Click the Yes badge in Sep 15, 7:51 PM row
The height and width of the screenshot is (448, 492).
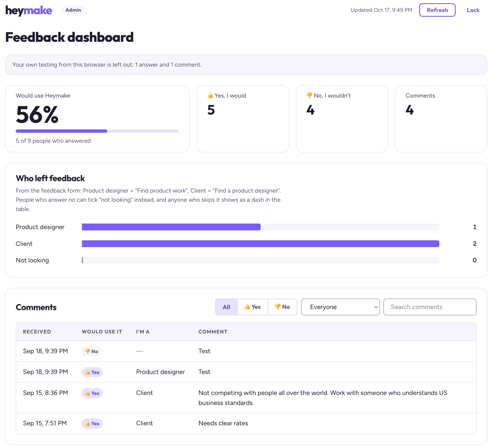[x=92, y=423]
